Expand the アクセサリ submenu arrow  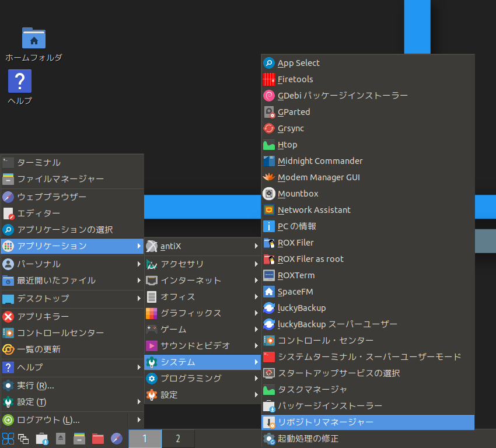coord(256,264)
